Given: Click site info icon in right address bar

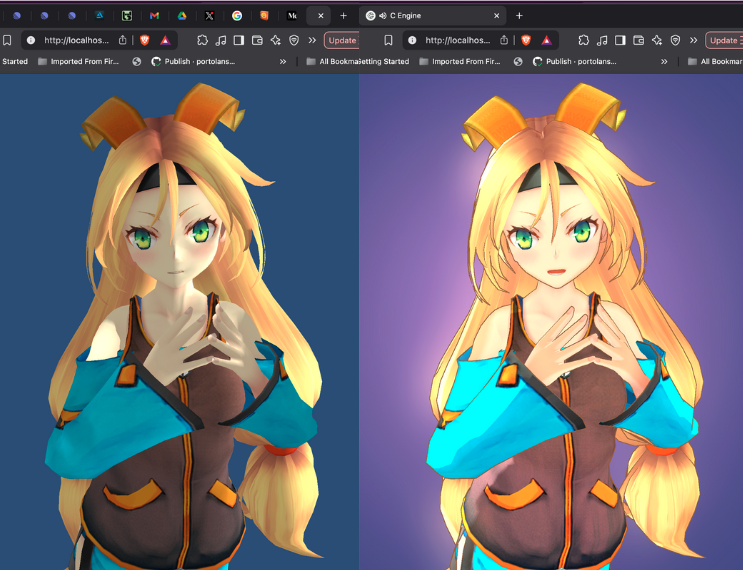Looking at the screenshot, I should click(x=412, y=40).
